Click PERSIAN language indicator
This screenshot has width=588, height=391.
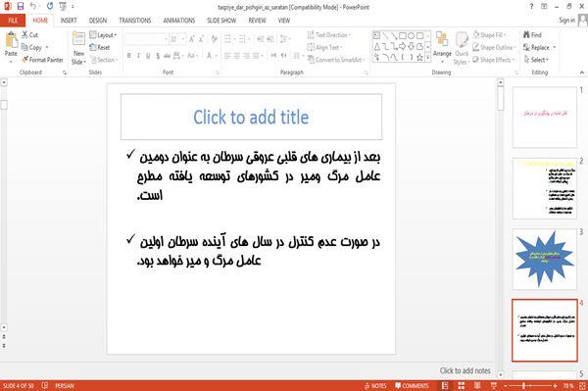(64, 385)
